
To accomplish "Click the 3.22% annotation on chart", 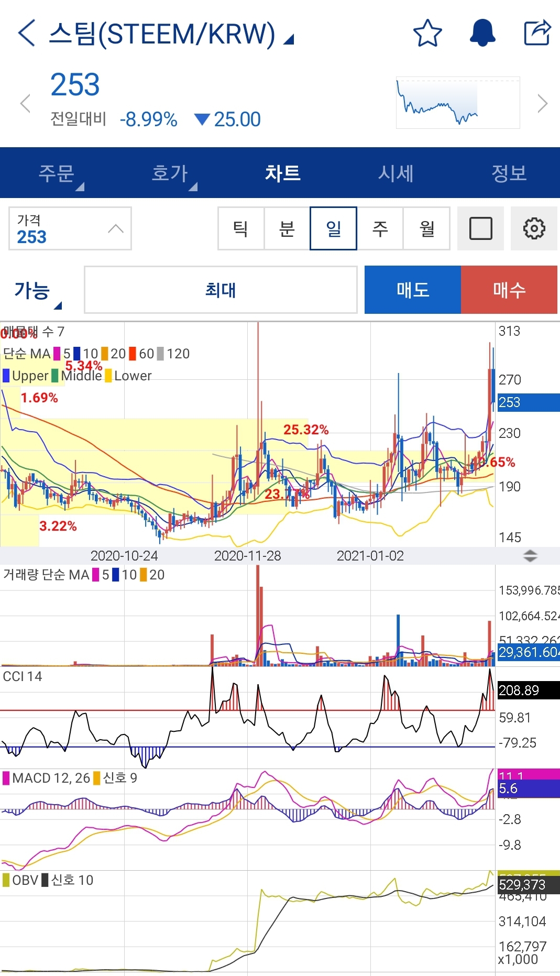I will point(58,526).
